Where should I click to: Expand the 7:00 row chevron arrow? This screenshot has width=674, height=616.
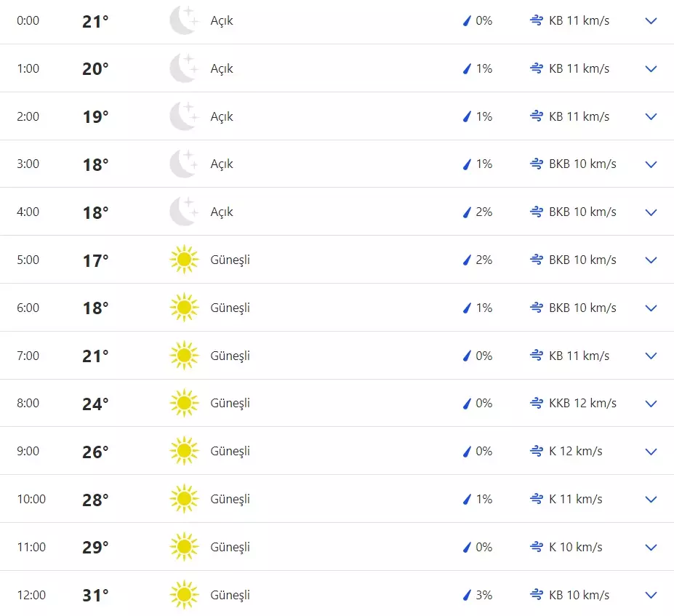pyautogui.click(x=651, y=356)
